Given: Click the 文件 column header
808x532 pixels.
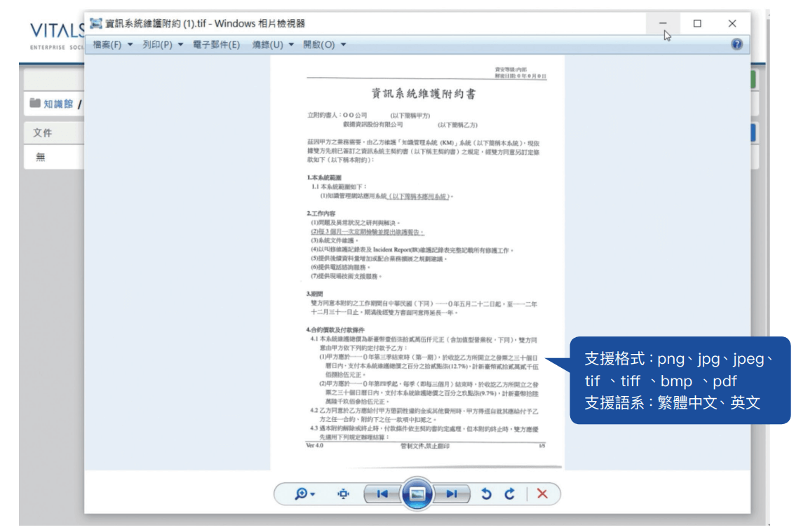Looking at the screenshot, I should (43, 133).
